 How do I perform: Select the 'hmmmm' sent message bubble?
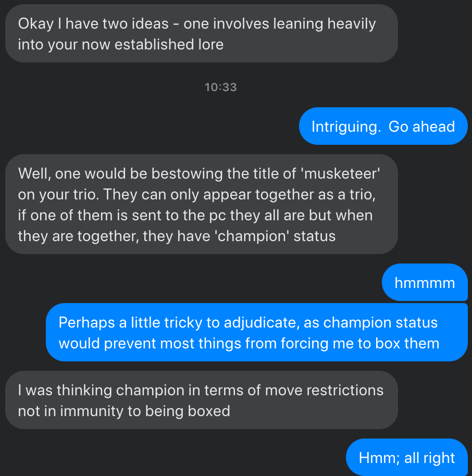(425, 282)
